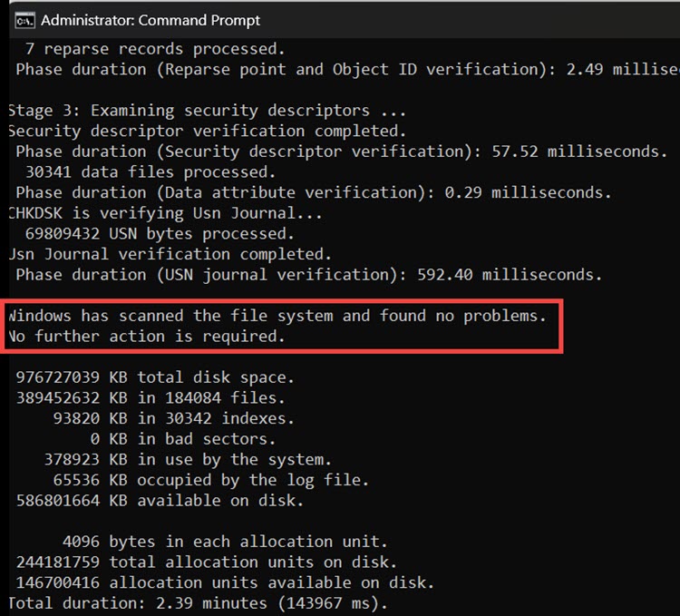This screenshot has height=616, width=680.
Task: Click the "No further action is required" line
Action: click(x=146, y=337)
